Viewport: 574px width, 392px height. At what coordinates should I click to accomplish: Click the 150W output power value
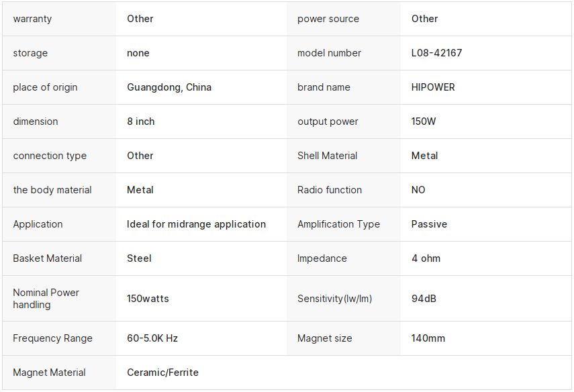click(x=423, y=121)
